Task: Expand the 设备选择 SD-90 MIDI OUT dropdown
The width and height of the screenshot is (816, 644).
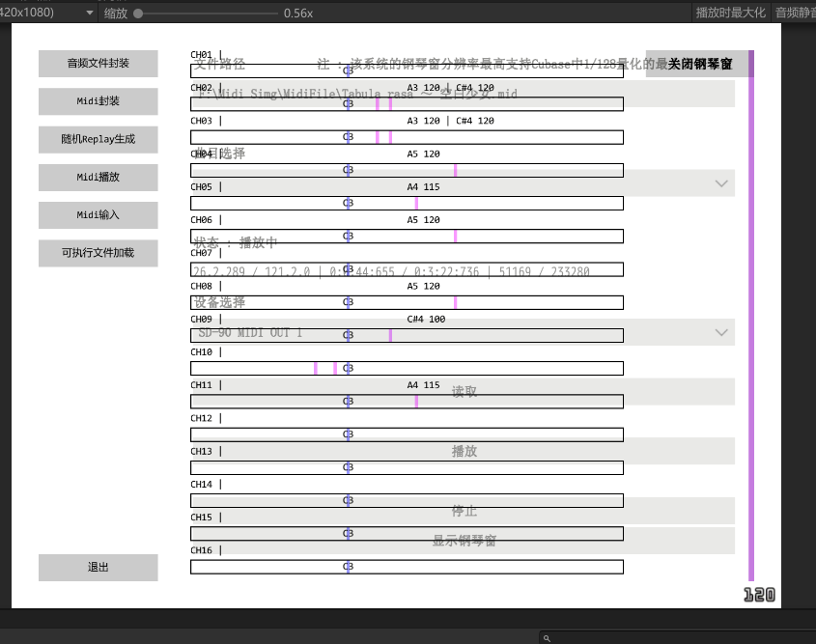Action: coord(720,332)
